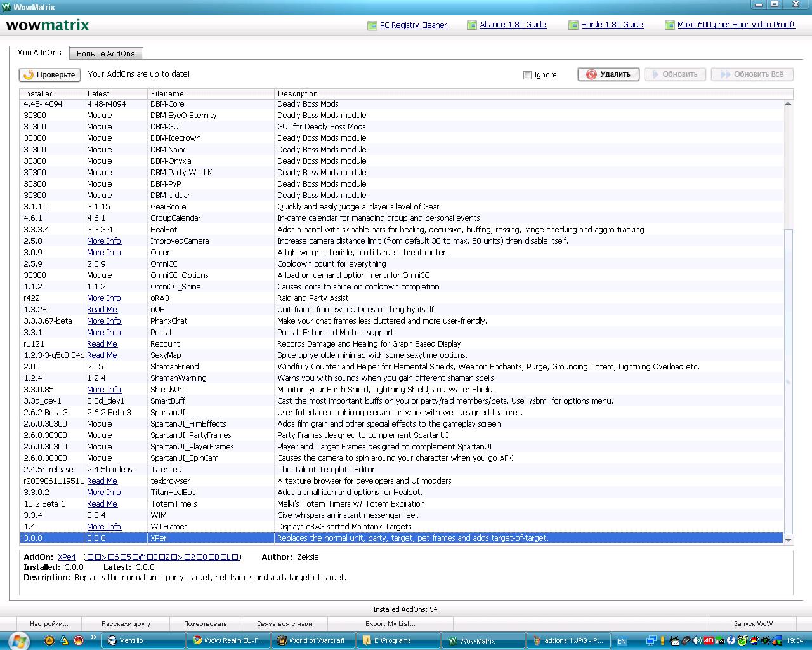Select the GearScore addon row

click(402, 207)
